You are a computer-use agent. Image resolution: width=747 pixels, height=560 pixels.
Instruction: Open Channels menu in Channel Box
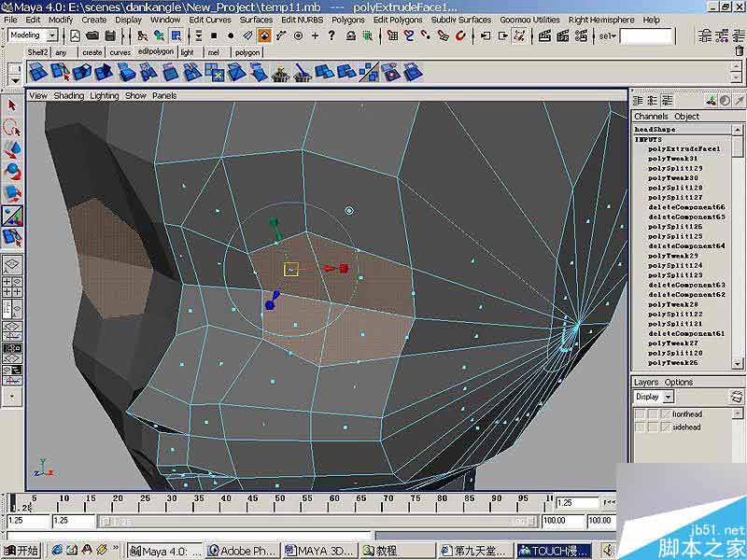coord(651,116)
